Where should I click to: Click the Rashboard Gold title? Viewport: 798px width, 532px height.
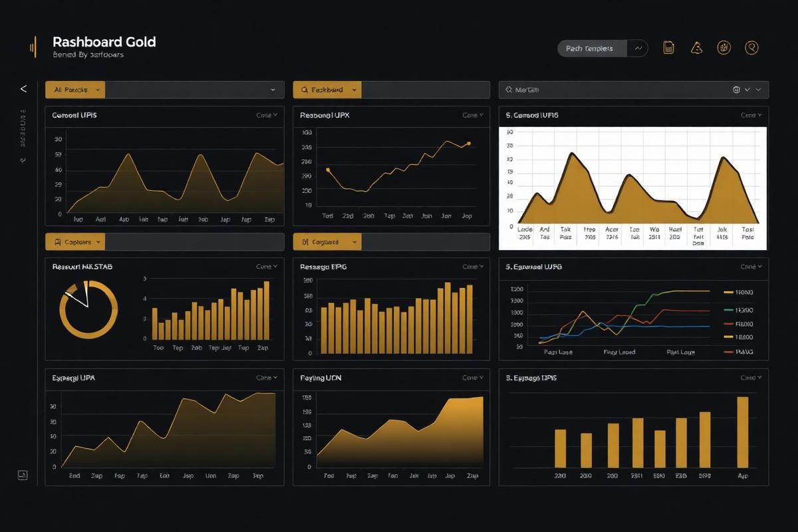point(104,42)
